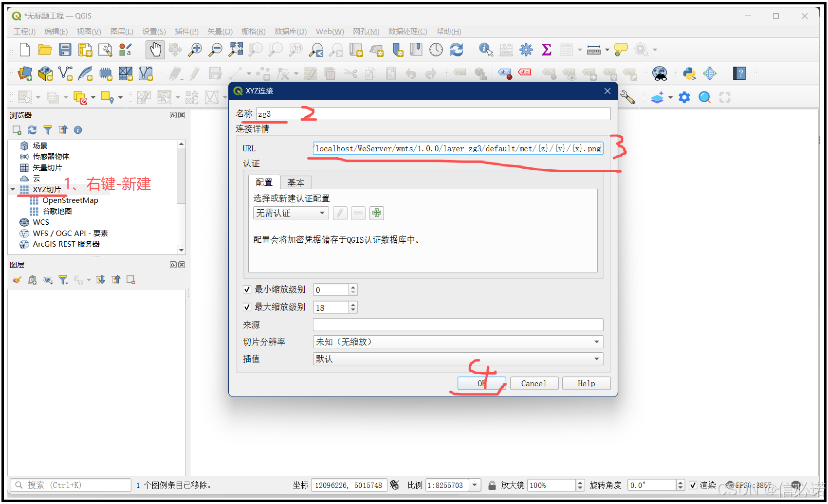This screenshot has height=504, width=828.
Task: Uncheck the 最小缩放级别 checkbox
Action: (x=247, y=289)
